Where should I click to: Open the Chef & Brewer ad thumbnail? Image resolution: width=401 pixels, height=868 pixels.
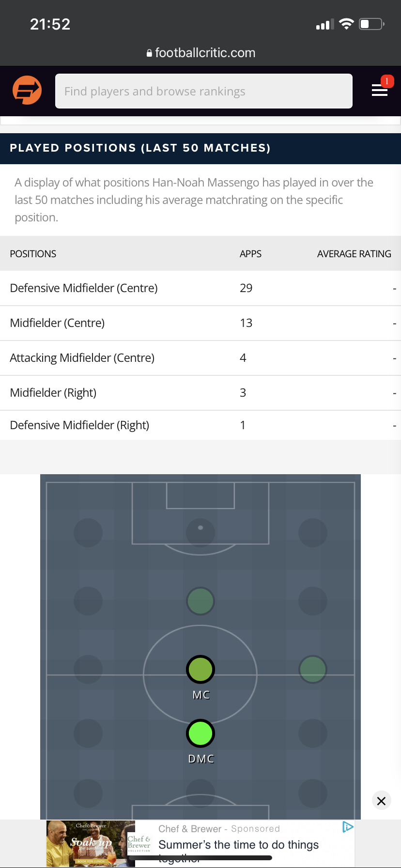coord(91,843)
